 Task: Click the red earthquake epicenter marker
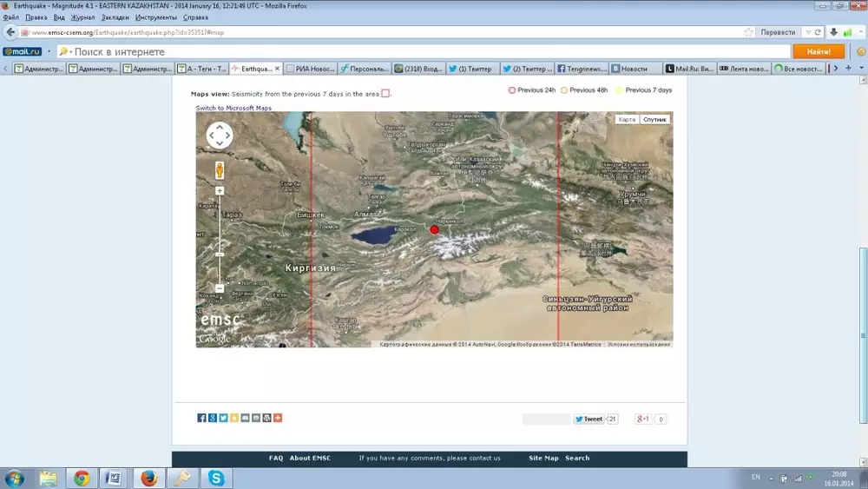click(435, 229)
